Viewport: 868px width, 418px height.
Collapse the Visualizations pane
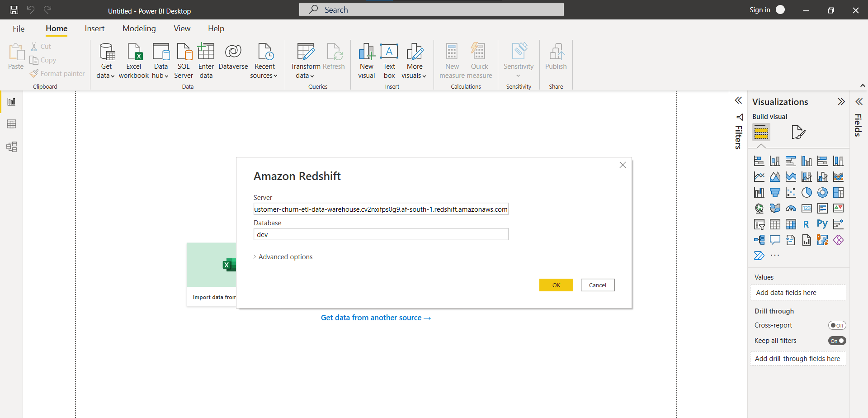click(x=841, y=102)
